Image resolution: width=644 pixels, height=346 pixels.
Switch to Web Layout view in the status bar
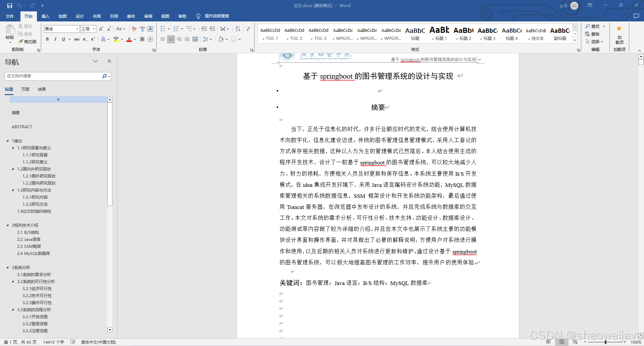tap(575, 342)
